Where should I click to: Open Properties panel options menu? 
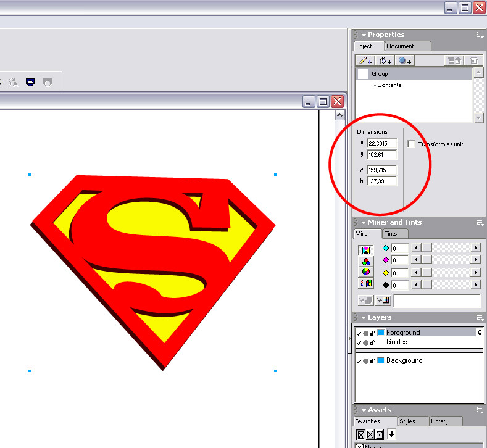pyautogui.click(x=480, y=35)
